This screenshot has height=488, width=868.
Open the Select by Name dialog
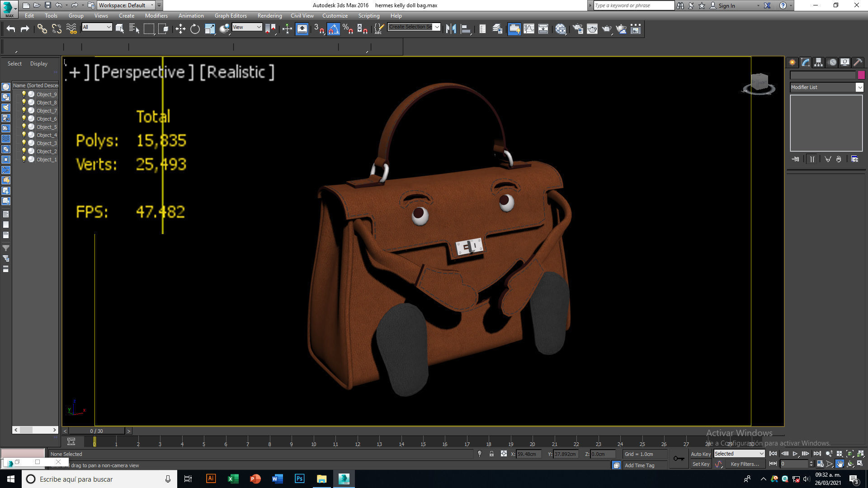pos(134,29)
